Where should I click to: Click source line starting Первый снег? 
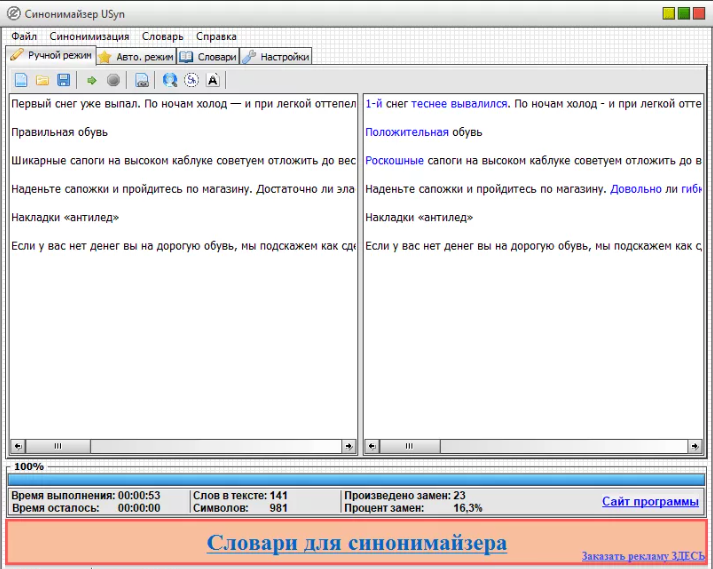[x=183, y=104]
